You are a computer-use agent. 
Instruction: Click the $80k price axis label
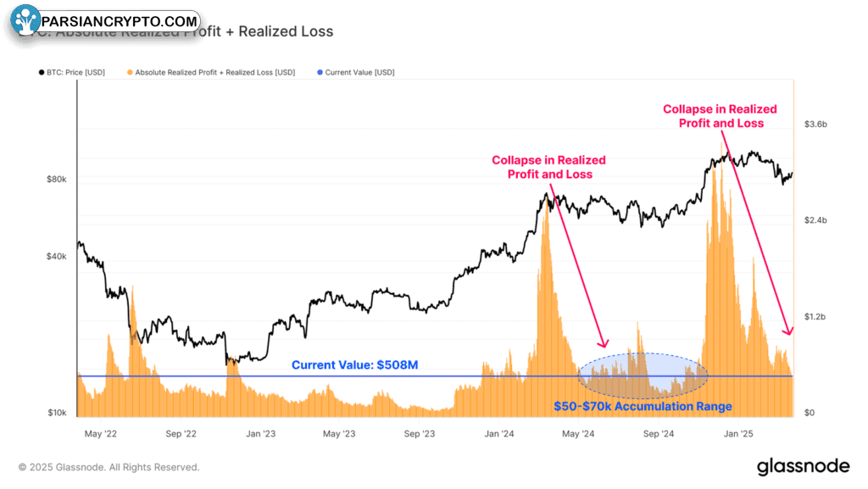[57, 179]
